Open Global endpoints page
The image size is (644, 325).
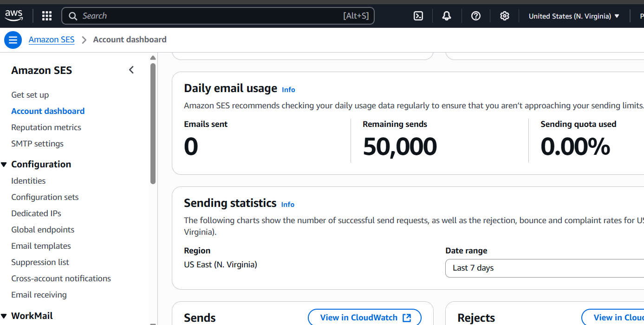point(43,230)
